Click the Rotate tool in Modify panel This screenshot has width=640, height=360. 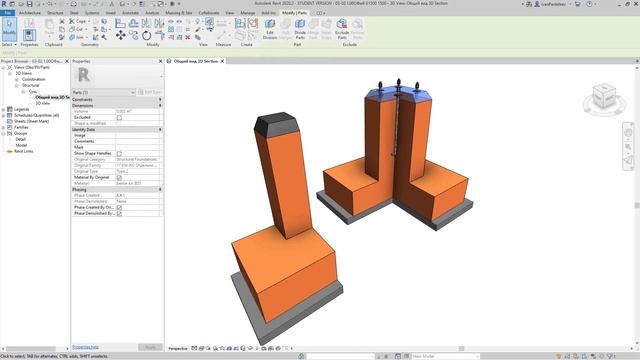(147, 36)
